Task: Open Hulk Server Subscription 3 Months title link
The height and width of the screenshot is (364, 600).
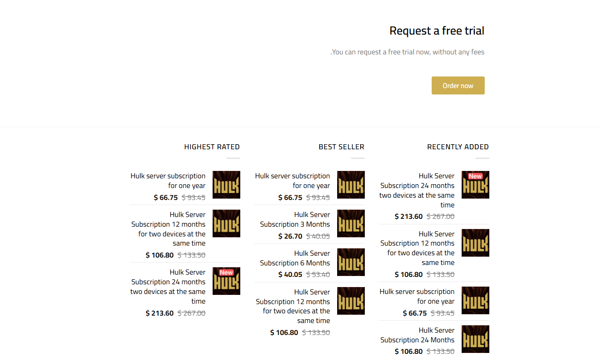Action: [295, 219]
